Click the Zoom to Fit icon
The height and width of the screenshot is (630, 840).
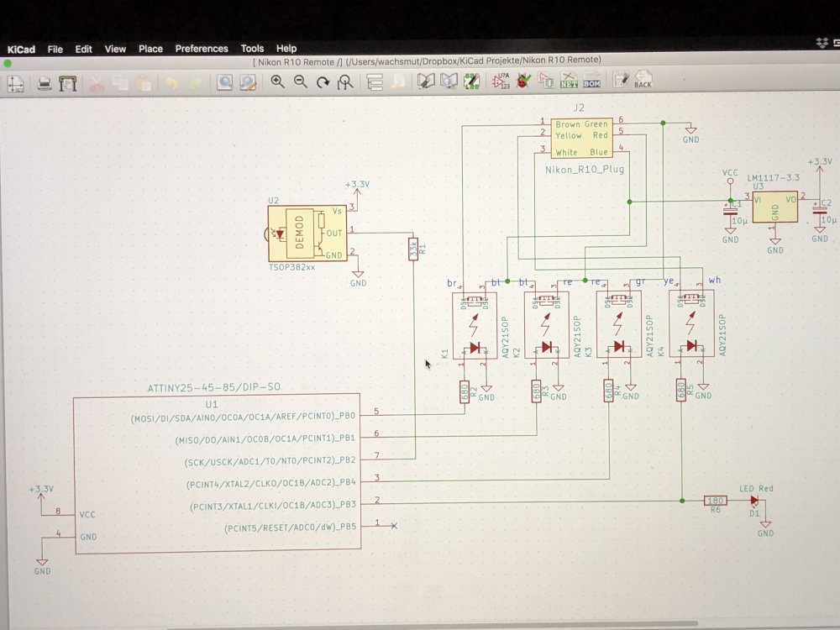pos(344,82)
